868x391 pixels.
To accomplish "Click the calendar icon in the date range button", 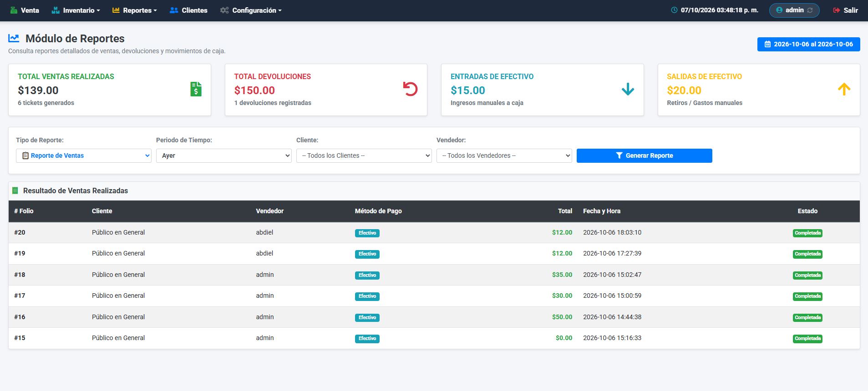I will click(767, 44).
